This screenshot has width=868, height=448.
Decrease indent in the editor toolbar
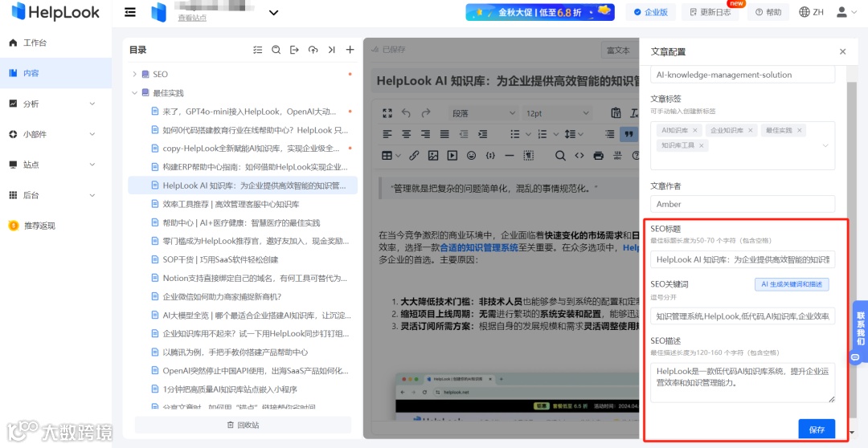(464, 134)
